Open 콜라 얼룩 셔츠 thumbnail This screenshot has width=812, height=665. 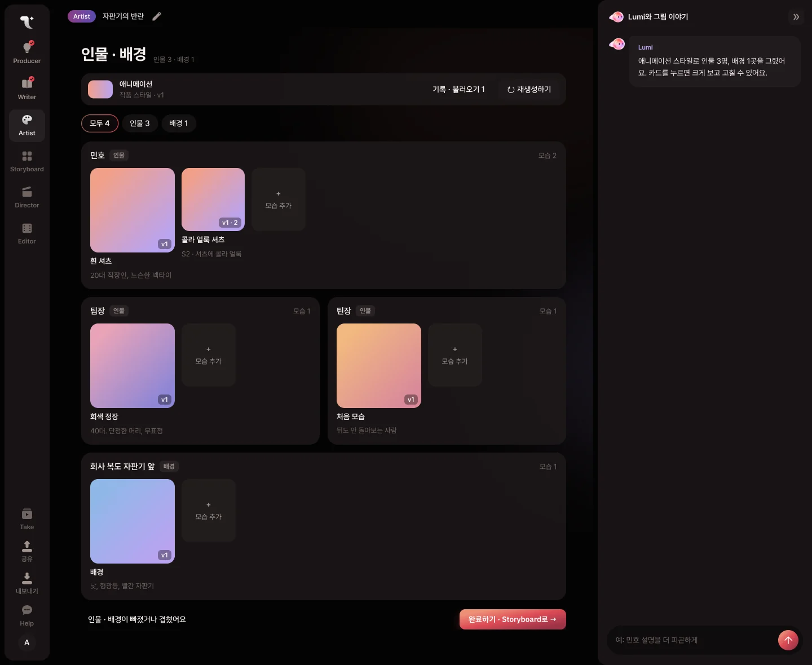(x=213, y=200)
